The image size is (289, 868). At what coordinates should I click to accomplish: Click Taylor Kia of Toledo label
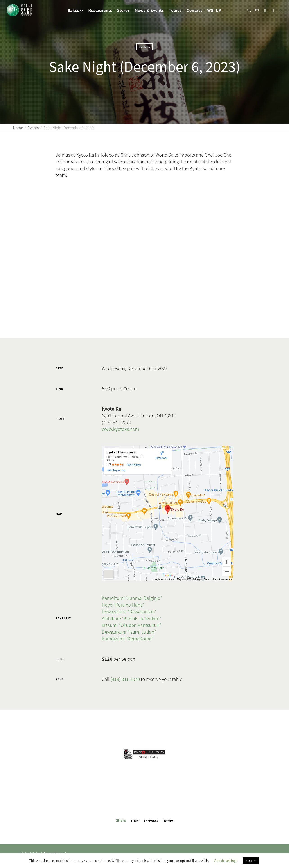coord(218,490)
